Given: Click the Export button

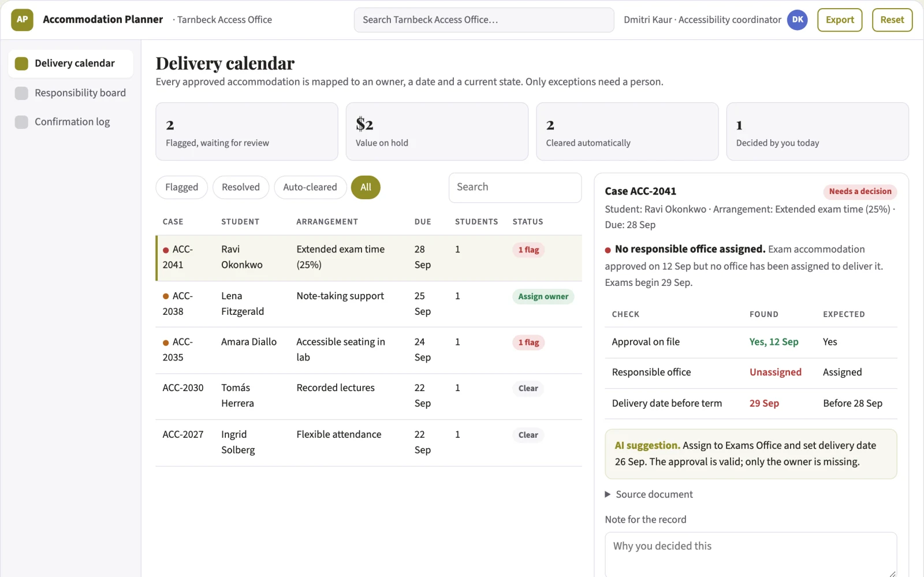Looking at the screenshot, I should point(840,20).
